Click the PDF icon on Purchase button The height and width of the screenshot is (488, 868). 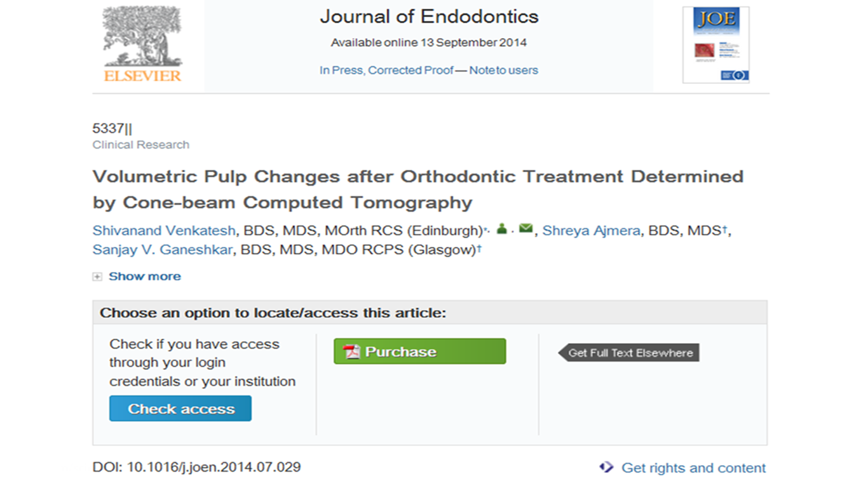[x=351, y=351]
